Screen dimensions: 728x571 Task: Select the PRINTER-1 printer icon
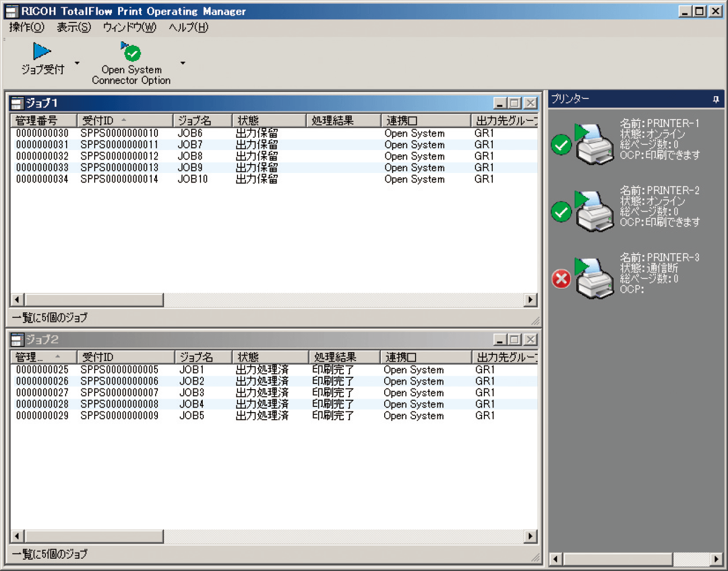(x=594, y=144)
